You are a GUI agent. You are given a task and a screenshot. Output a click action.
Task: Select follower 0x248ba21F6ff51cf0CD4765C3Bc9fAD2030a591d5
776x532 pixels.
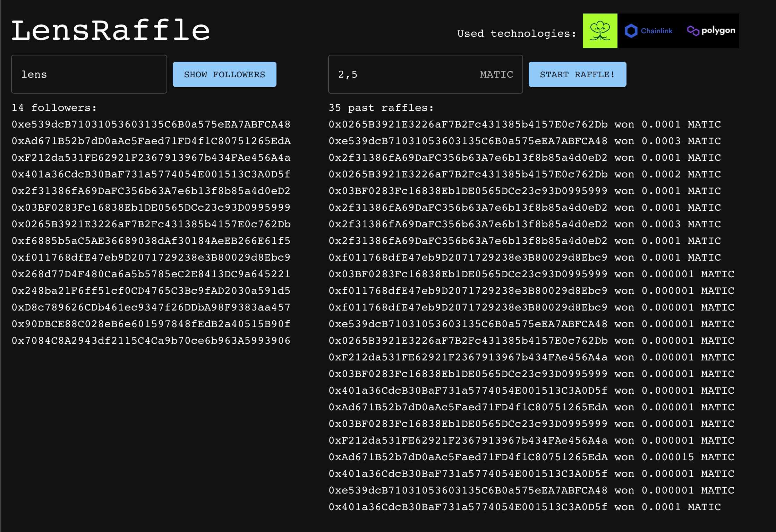tap(151, 291)
